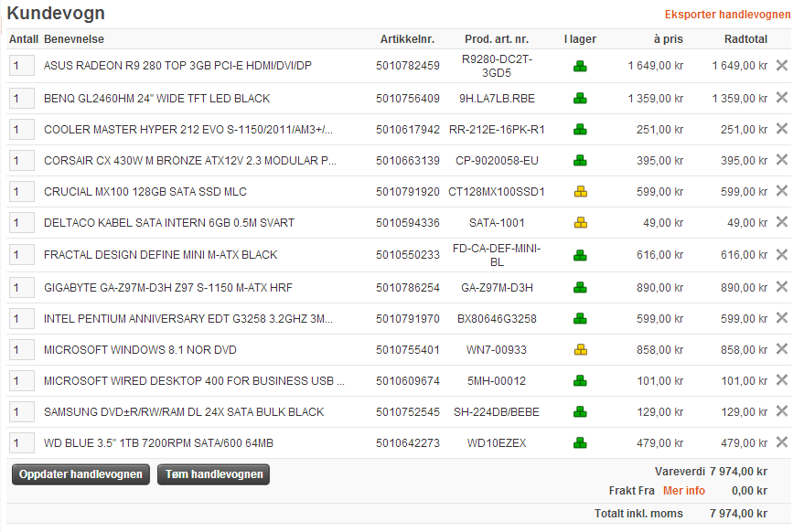This screenshot has width=804, height=532.
Task: Click Tøm handlevognen button
Action: tap(214, 474)
